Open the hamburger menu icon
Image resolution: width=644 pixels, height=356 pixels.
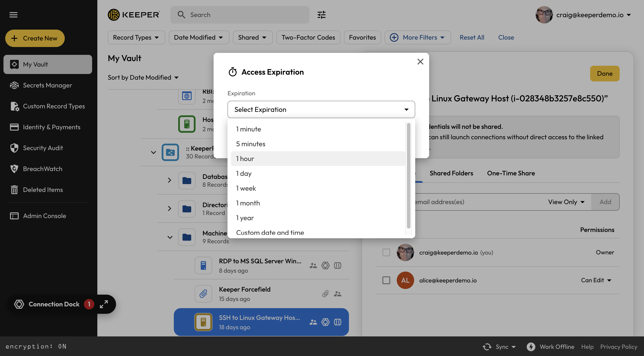click(x=13, y=15)
